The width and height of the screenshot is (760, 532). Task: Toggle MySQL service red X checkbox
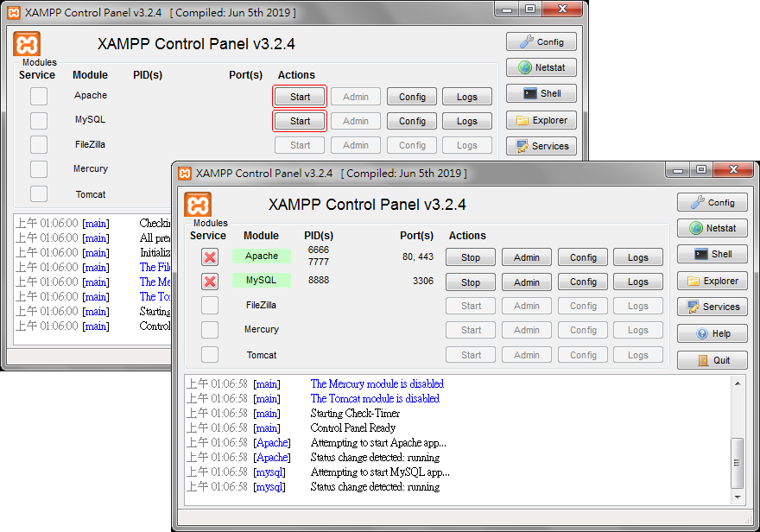tap(210, 282)
